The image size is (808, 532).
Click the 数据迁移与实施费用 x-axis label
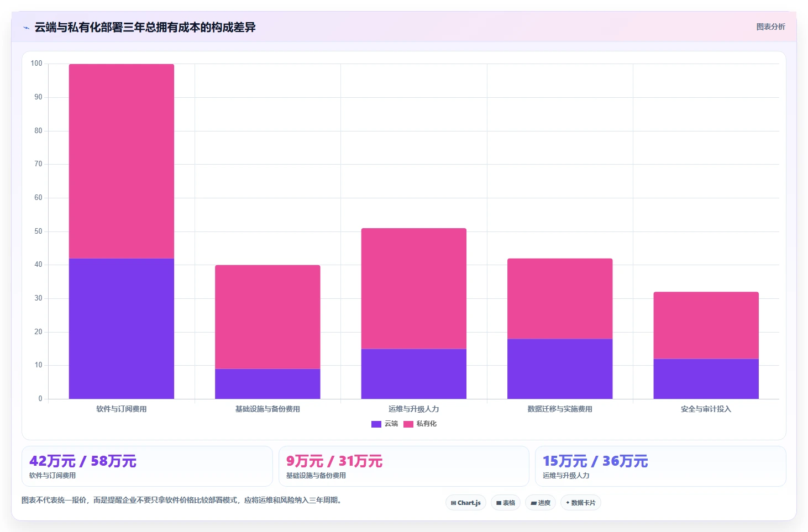(560, 409)
